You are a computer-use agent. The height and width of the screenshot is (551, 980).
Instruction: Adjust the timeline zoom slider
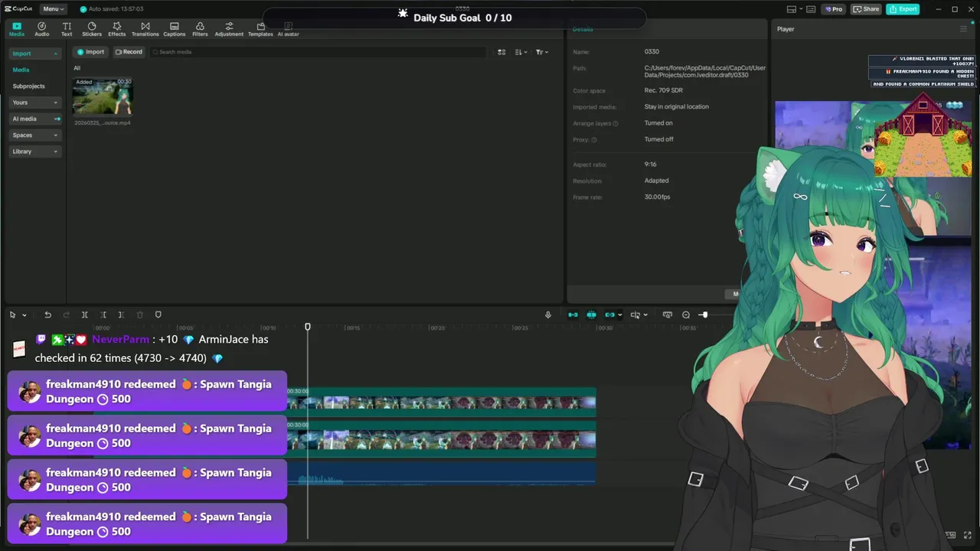click(x=704, y=315)
